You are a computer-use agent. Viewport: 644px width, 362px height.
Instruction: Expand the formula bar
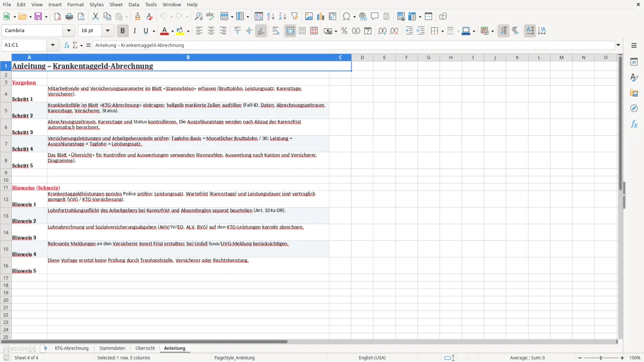pos(619,46)
